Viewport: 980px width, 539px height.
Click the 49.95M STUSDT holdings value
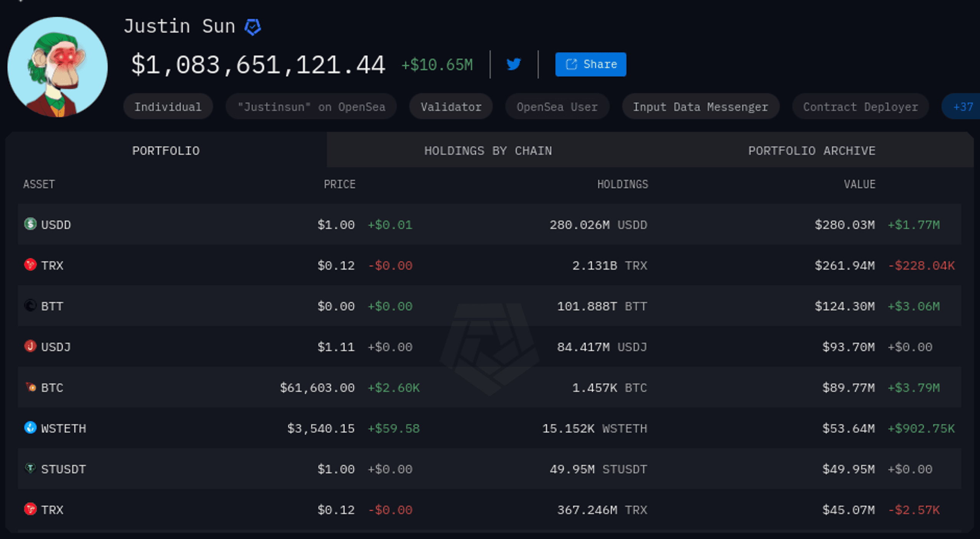click(x=598, y=469)
